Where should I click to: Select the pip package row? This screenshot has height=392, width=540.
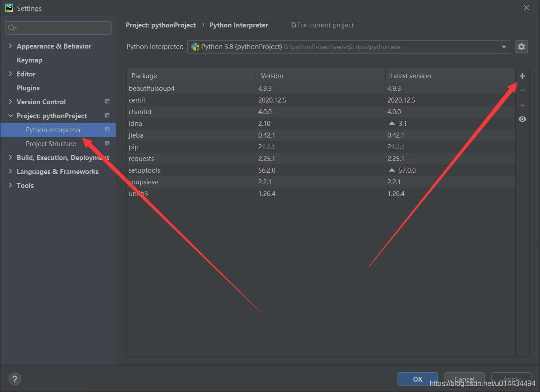click(x=321, y=147)
